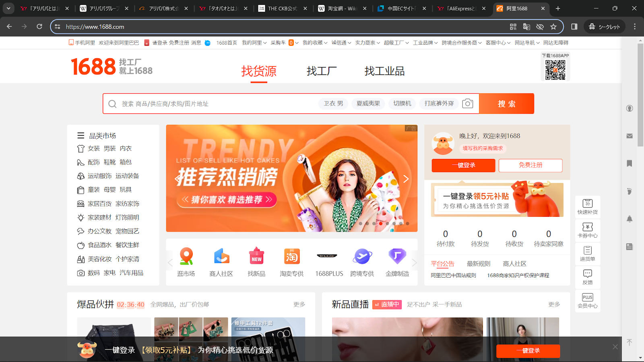This screenshot has width=644, height=362.
Task: Open 进货单 purchase list icon
Action: coord(588,254)
